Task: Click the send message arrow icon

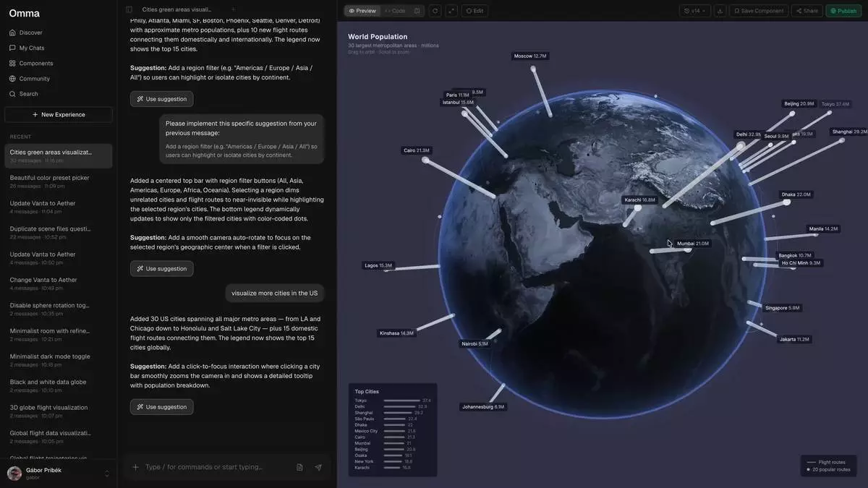Action: click(318, 467)
